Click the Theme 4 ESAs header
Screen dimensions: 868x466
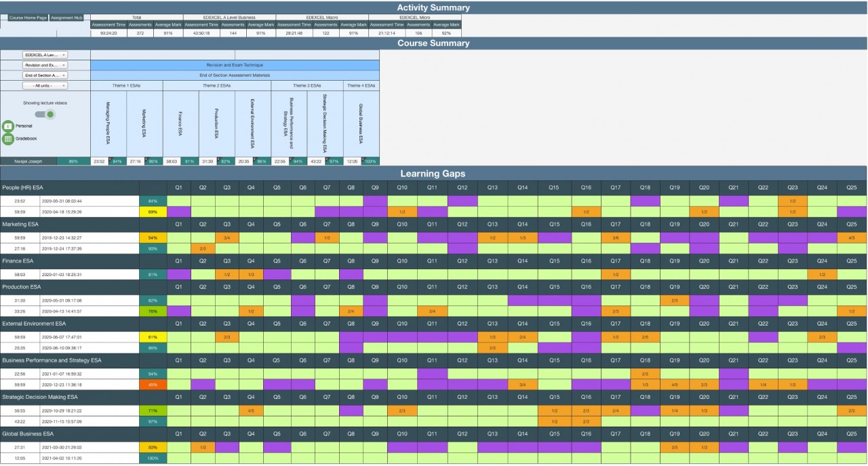click(361, 85)
